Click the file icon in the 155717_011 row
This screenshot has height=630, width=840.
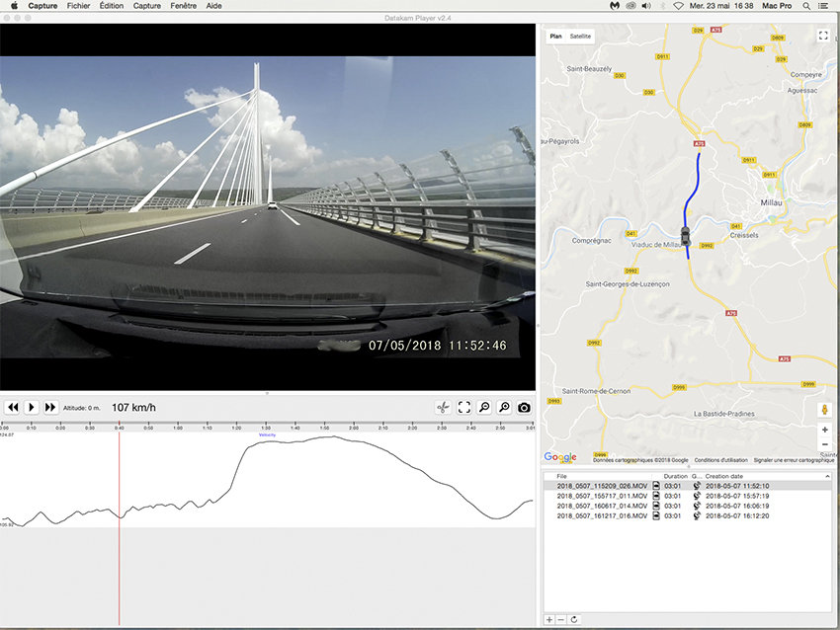tap(656, 496)
